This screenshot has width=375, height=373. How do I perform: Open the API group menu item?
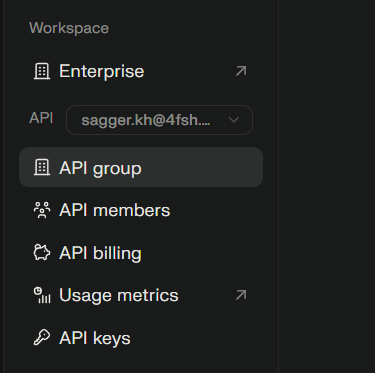tap(141, 167)
